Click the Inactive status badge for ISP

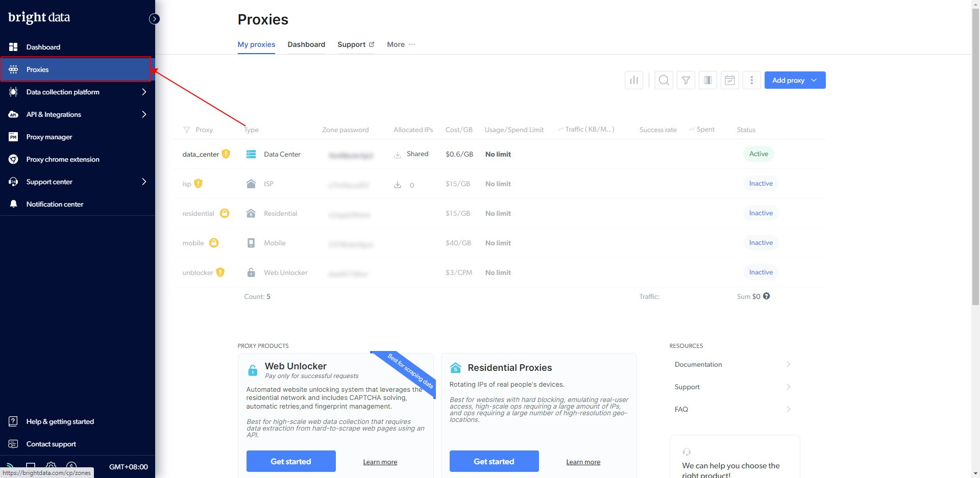[x=761, y=183]
